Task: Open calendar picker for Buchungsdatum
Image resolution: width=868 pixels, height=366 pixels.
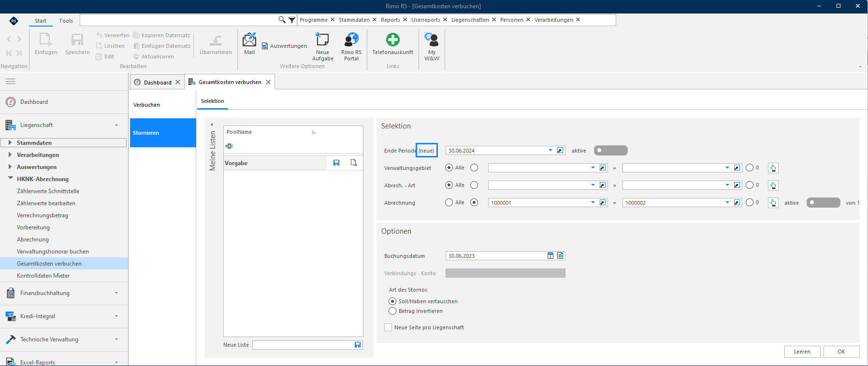Action: click(550, 256)
